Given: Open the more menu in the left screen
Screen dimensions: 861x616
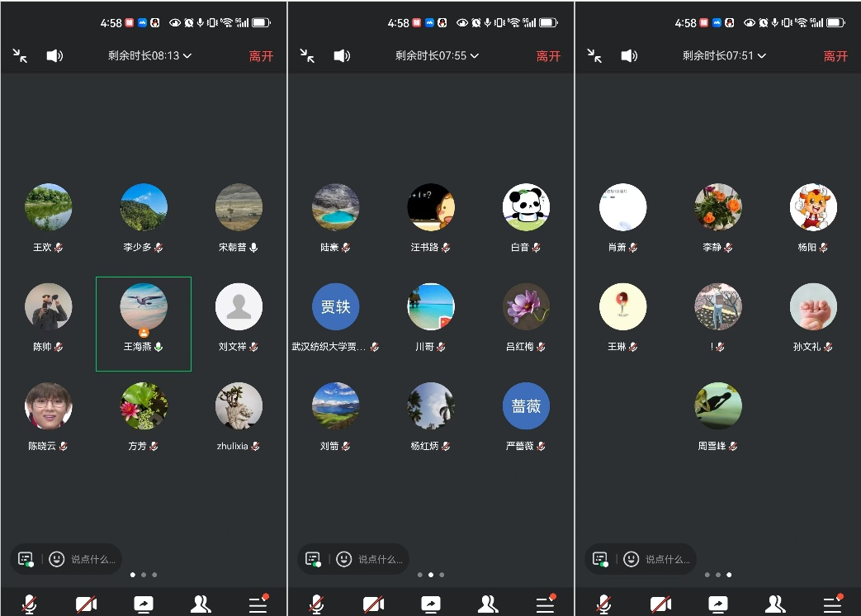Looking at the screenshot, I should pyautogui.click(x=258, y=604).
